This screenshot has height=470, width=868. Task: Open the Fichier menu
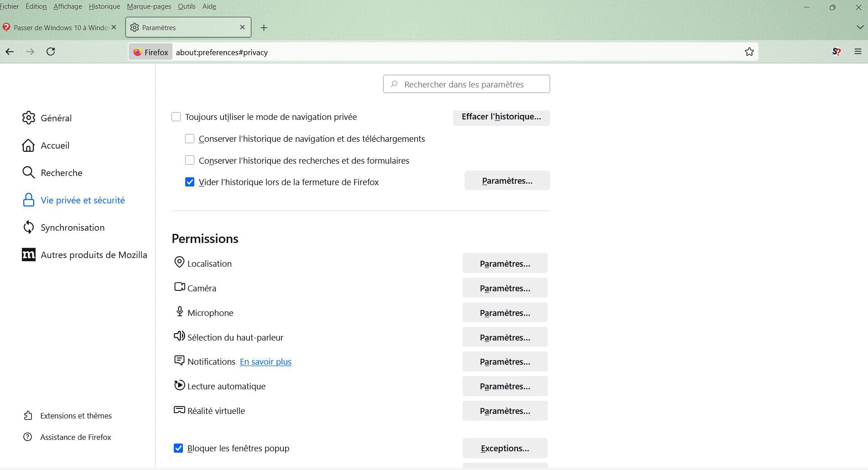click(9, 6)
